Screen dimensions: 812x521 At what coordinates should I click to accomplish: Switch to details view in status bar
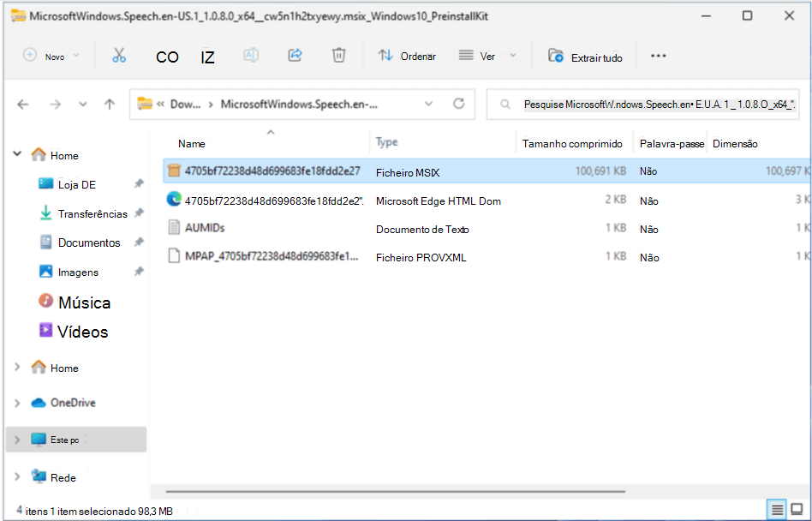point(777,510)
